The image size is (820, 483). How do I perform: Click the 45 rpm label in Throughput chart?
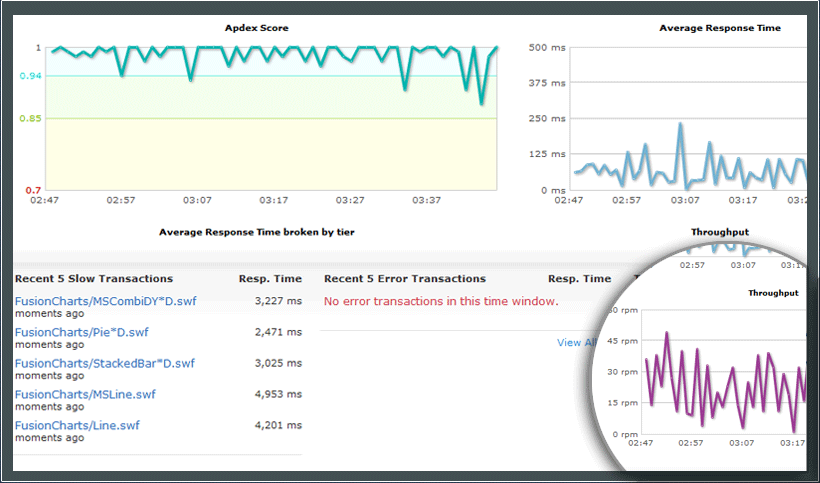[624, 341]
